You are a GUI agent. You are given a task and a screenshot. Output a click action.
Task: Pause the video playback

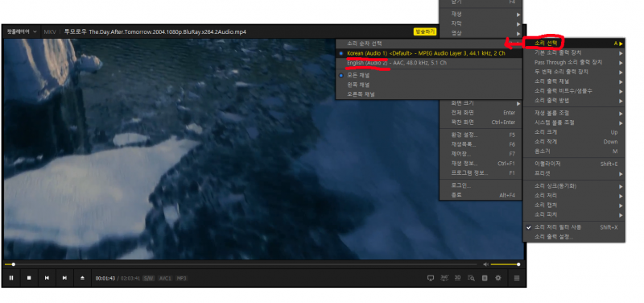[x=11, y=278]
